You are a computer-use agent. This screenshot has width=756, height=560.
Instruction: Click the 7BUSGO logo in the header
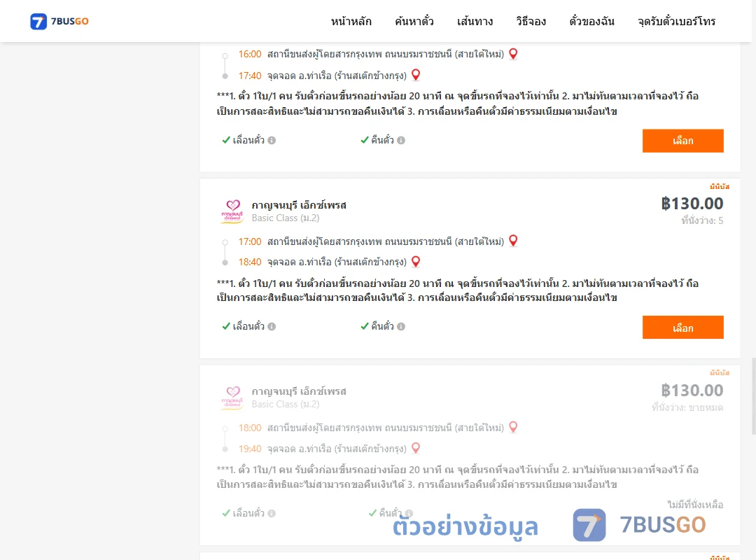coord(59,21)
